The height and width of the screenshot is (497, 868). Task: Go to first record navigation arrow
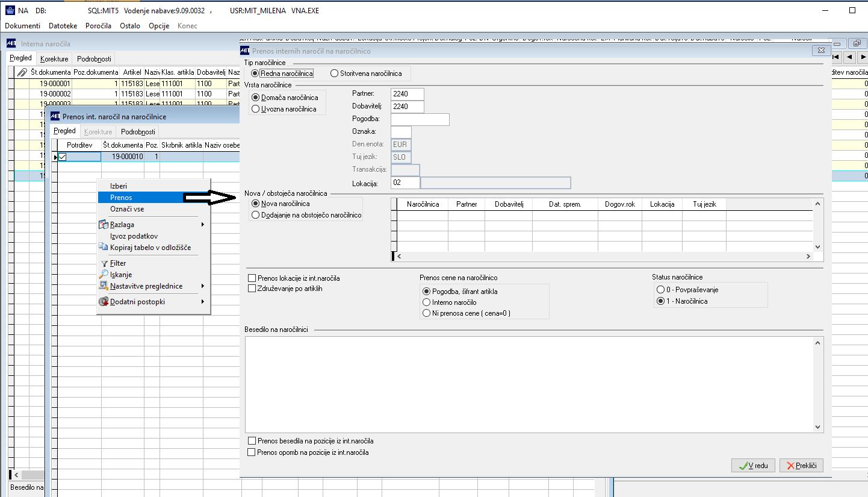835,57
